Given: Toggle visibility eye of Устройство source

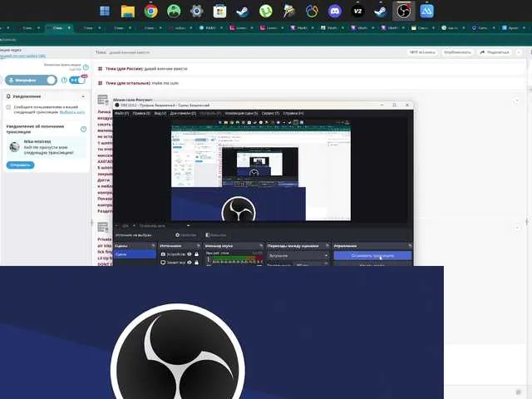Looking at the screenshot, I should point(190,254).
